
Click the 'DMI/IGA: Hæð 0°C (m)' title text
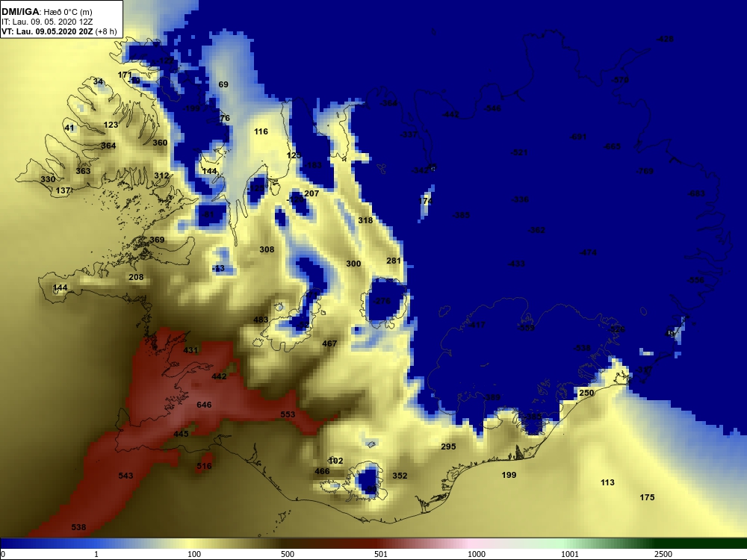pyautogui.click(x=46, y=12)
